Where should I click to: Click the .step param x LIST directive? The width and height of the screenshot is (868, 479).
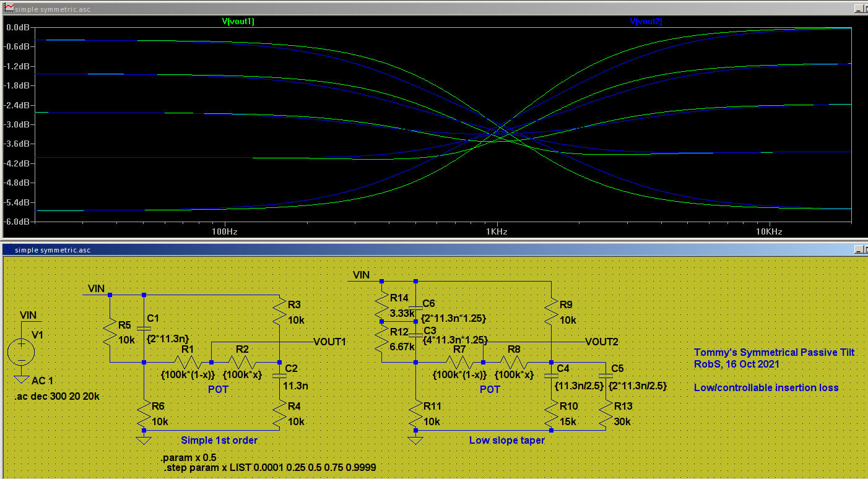(270, 468)
